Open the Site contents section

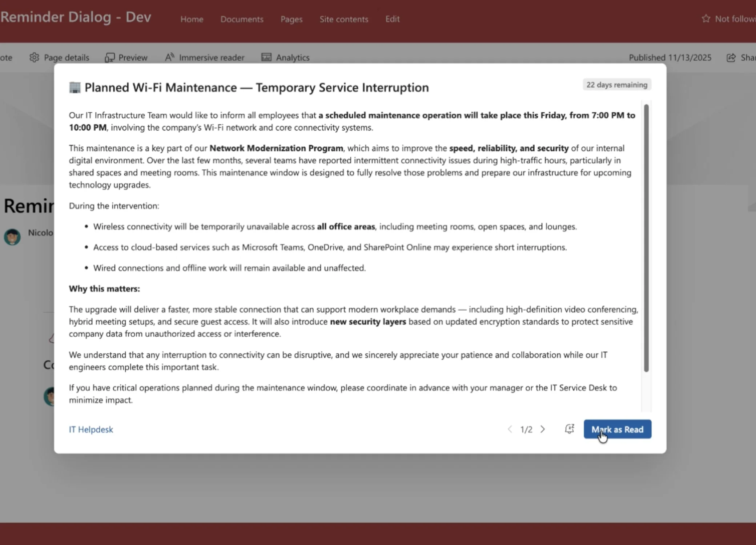[x=344, y=19]
